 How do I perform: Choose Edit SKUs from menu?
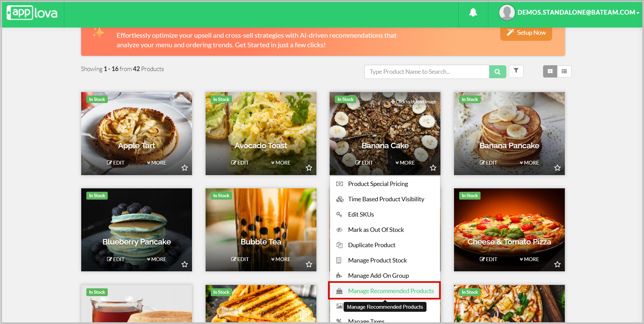coord(385,215)
